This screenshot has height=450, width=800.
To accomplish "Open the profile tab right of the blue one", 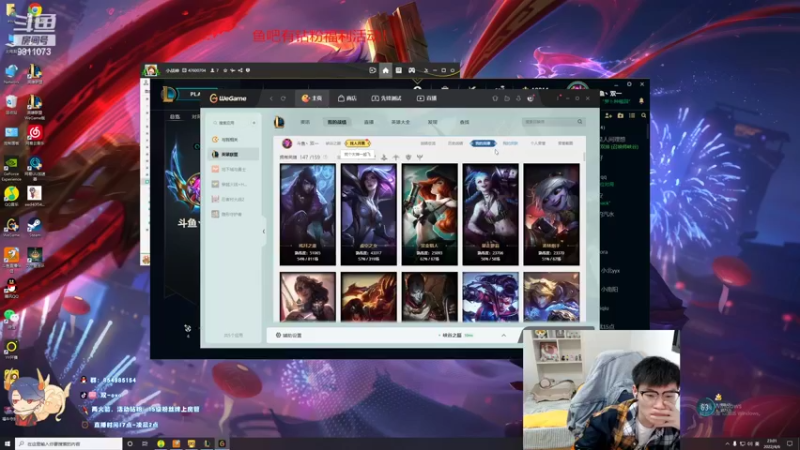I will 510,143.
